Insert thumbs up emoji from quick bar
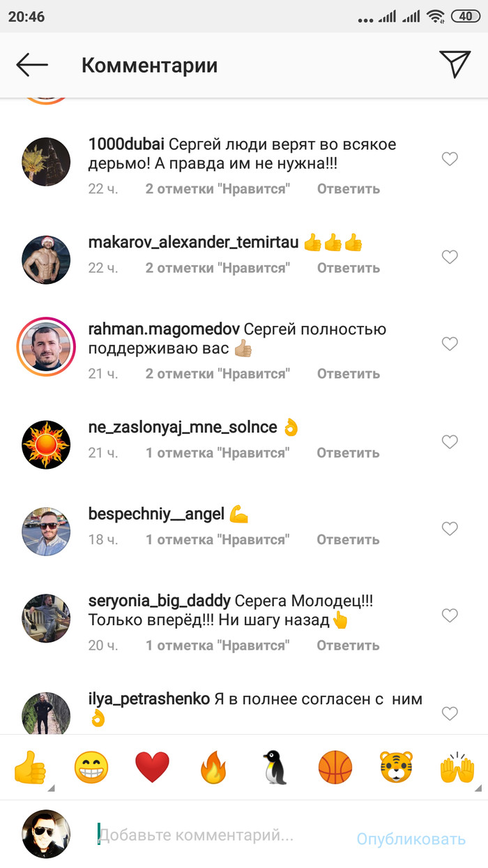Image resolution: width=488 pixels, height=868 pixels. (x=30, y=768)
